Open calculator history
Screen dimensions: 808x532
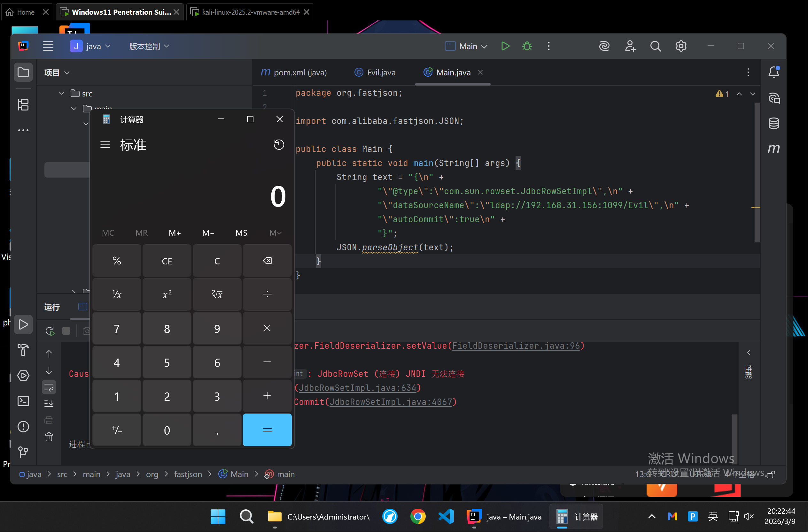[x=279, y=145]
